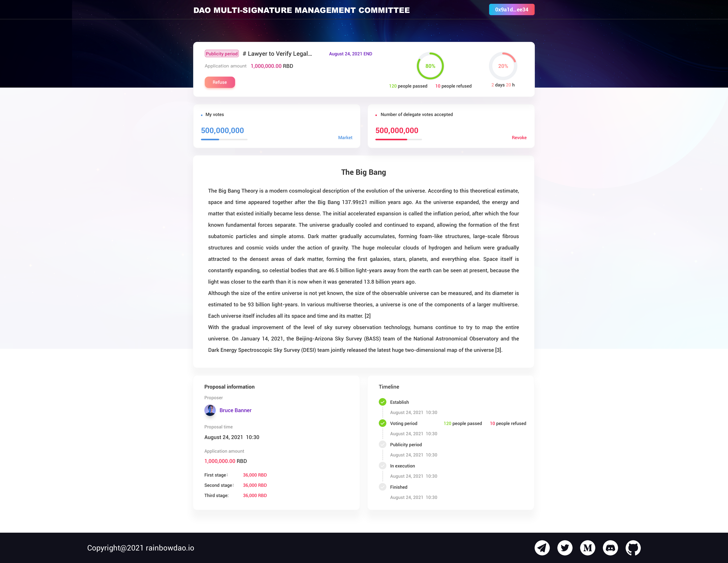
Task: Open the Medium icon in footer
Action: [x=588, y=548]
